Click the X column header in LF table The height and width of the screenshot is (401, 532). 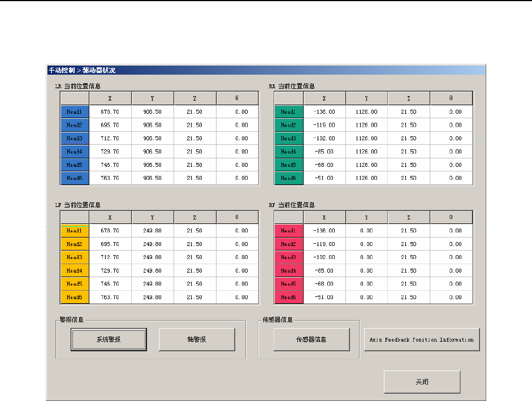(110, 217)
